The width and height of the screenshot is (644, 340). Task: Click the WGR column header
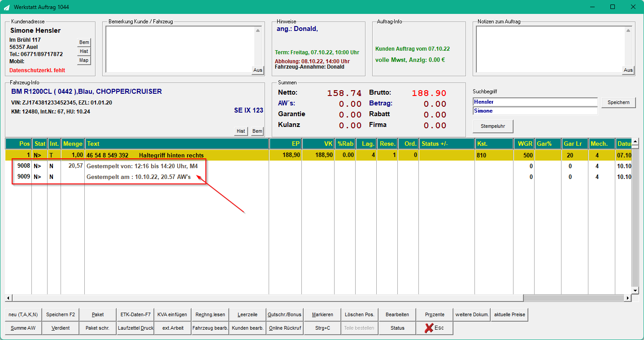[x=524, y=144]
